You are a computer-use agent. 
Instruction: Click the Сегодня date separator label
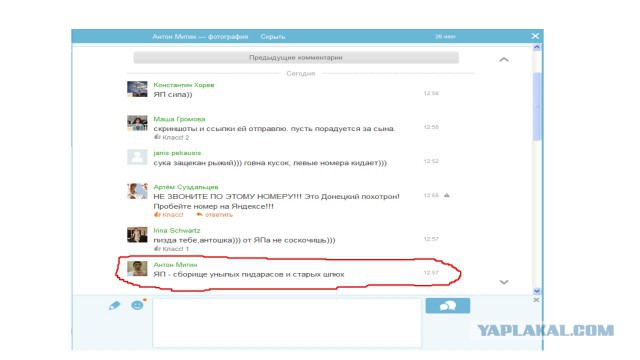[301, 74]
